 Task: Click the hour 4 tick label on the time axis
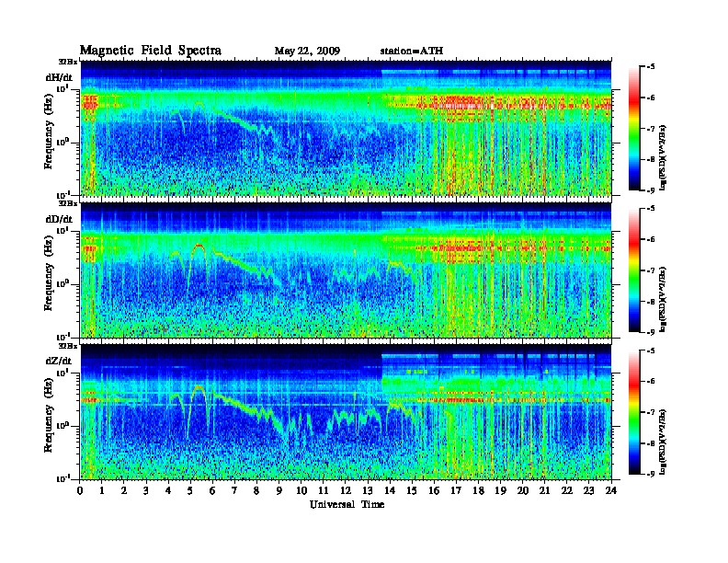coord(168,490)
